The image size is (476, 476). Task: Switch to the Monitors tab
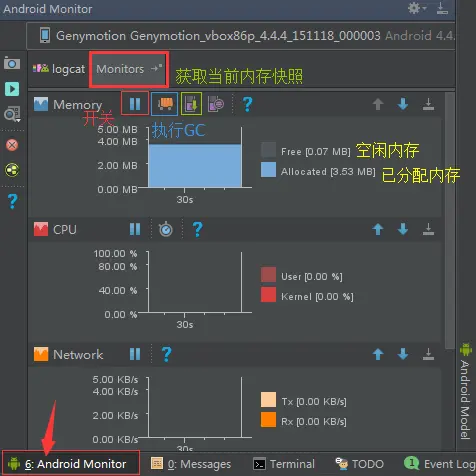pos(129,69)
